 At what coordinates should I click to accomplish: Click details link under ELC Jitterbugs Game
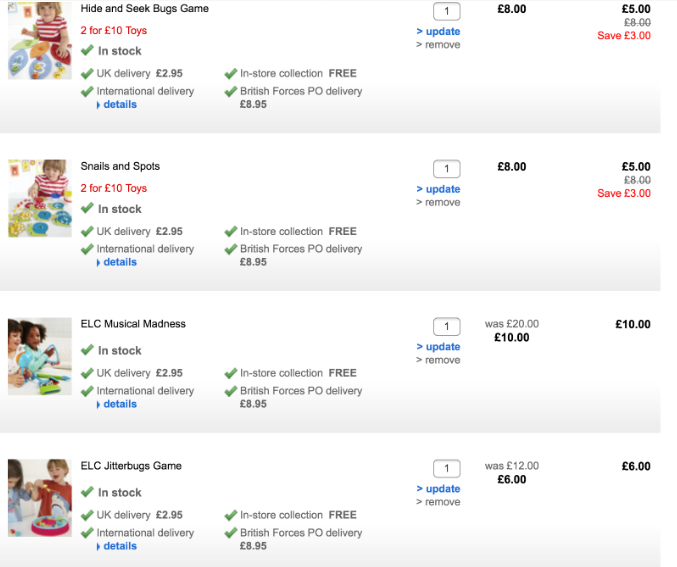pyautogui.click(x=119, y=547)
